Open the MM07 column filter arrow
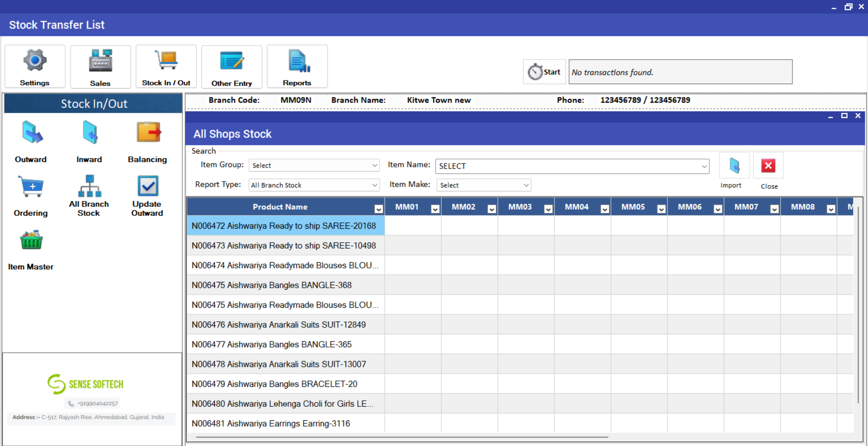 [x=774, y=209]
